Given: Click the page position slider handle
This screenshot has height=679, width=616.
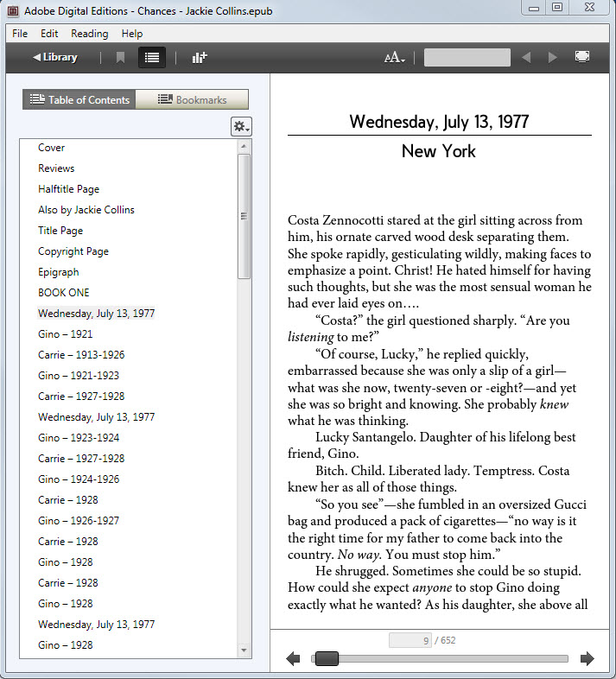Looking at the screenshot, I should coord(327,659).
